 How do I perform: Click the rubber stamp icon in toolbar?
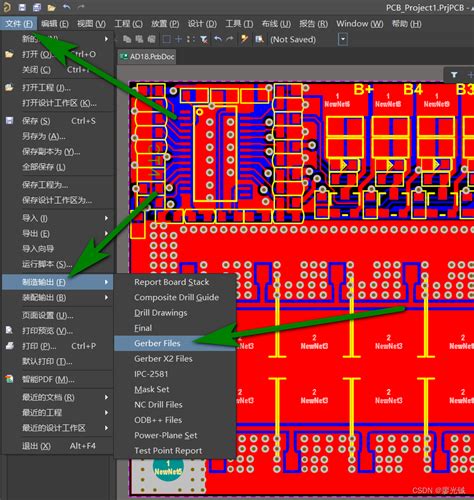click(151, 39)
